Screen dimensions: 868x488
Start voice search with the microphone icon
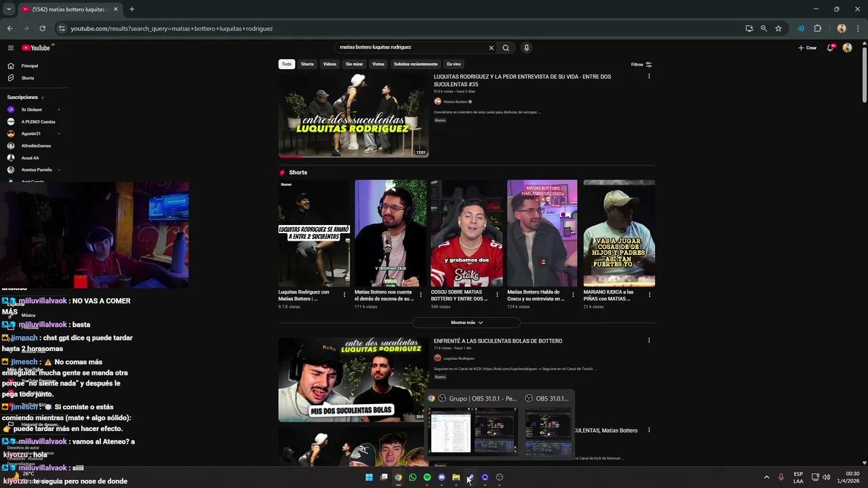tap(526, 47)
